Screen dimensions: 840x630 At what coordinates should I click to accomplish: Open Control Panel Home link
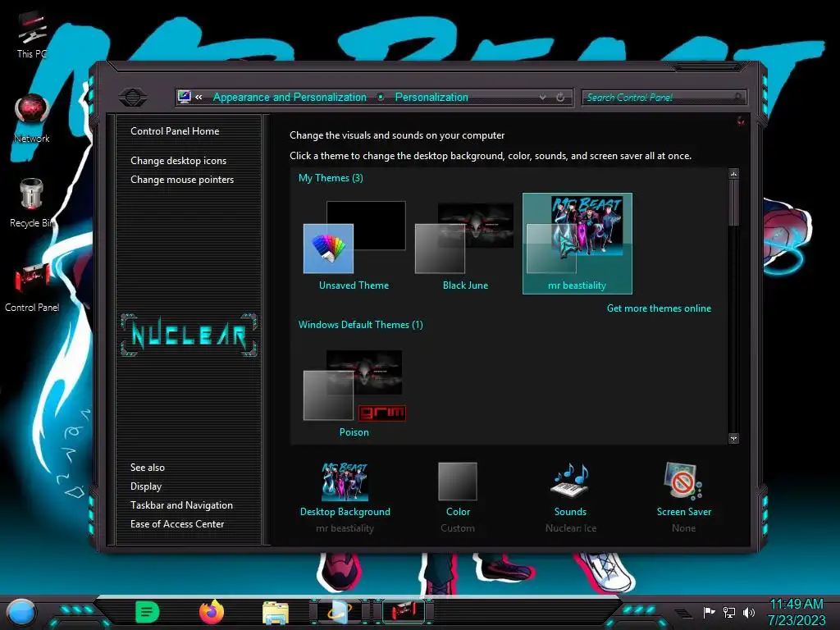click(x=175, y=131)
